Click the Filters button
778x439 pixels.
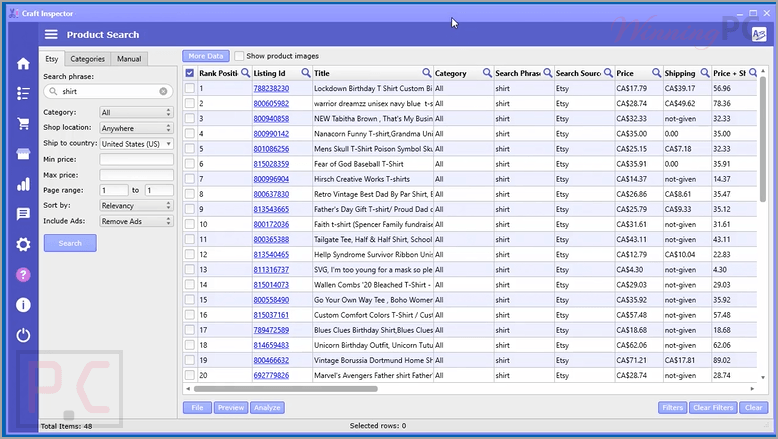click(x=673, y=408)
